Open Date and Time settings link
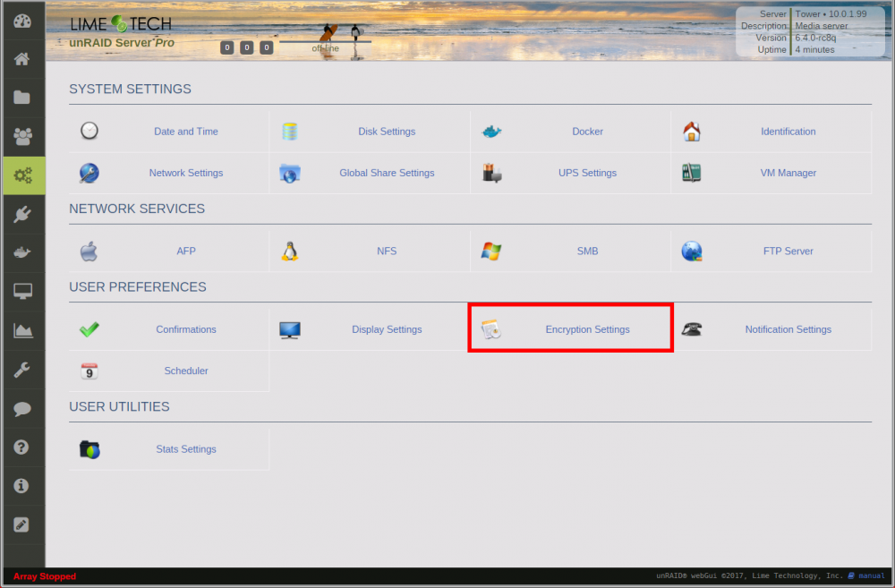This screenshot has width=895, height=588. [x=186, y=132]
